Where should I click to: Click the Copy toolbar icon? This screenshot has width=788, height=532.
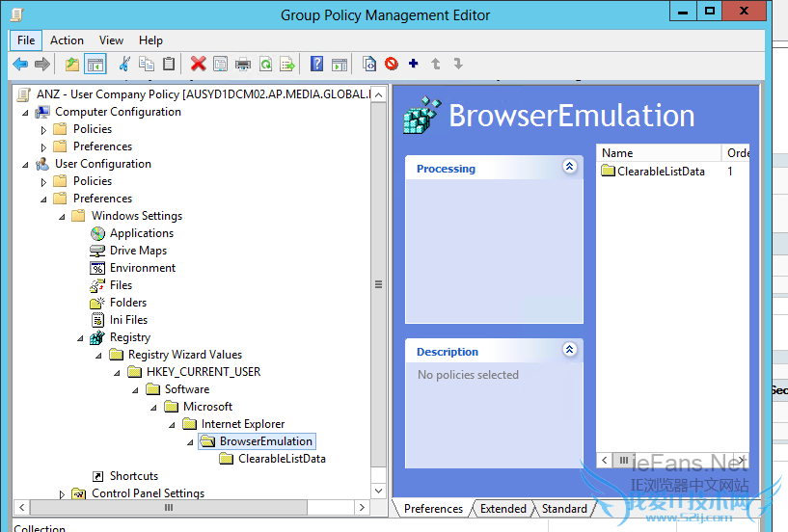coord(147,64)
